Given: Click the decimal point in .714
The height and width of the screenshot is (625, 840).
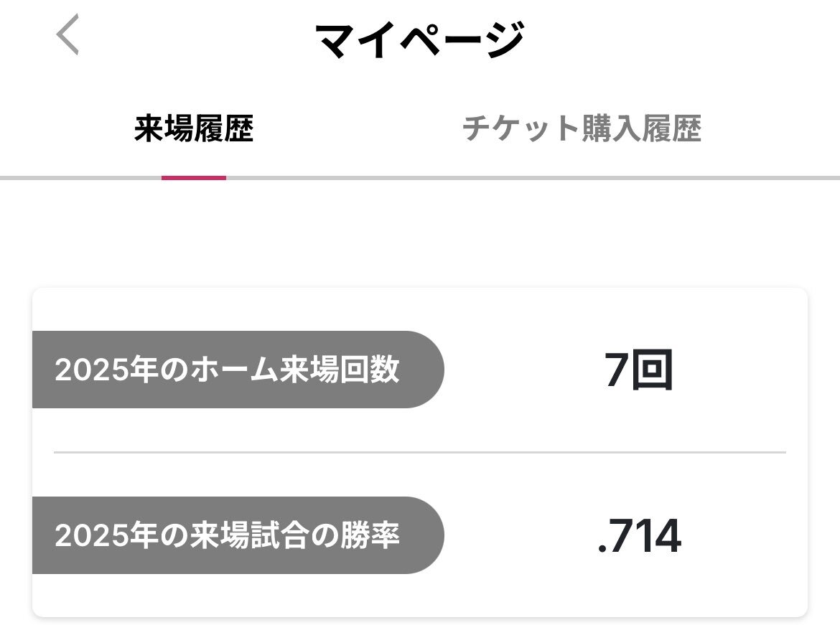Looking at the screenshot, I should pos(602,548).
